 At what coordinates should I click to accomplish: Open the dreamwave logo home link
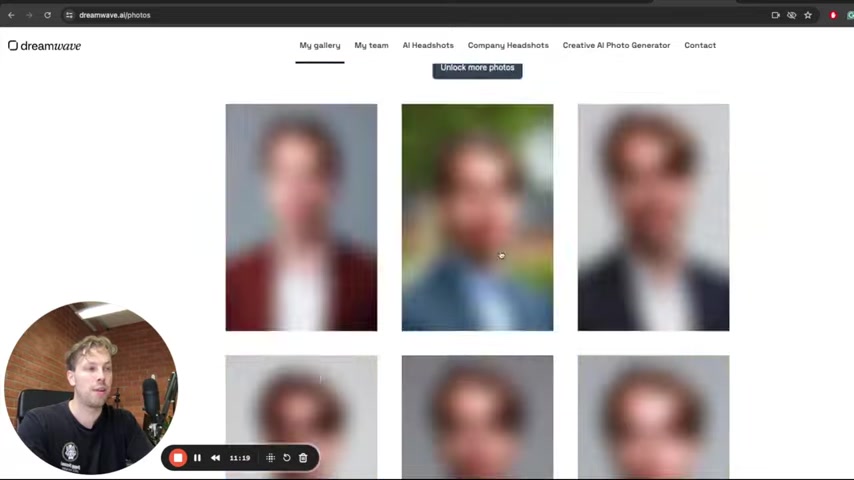[x=45, y=46]
